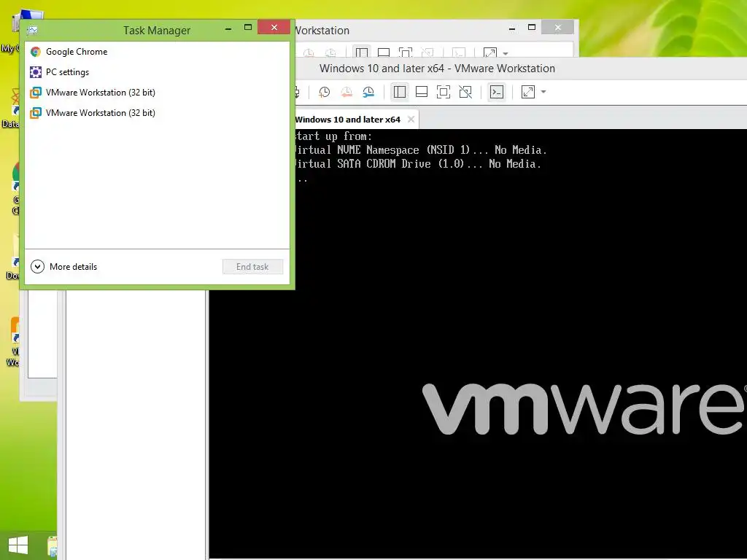Image resolution: width=747 pixels, height=560 pixels.
Task: Click inside the black VM console screen
Action: (x=478, y=343)
